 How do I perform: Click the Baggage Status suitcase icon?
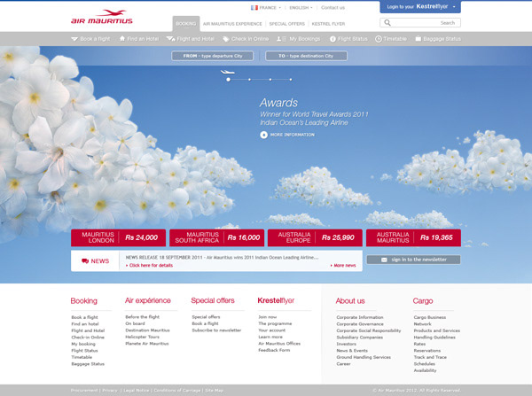tap(419, 39)
